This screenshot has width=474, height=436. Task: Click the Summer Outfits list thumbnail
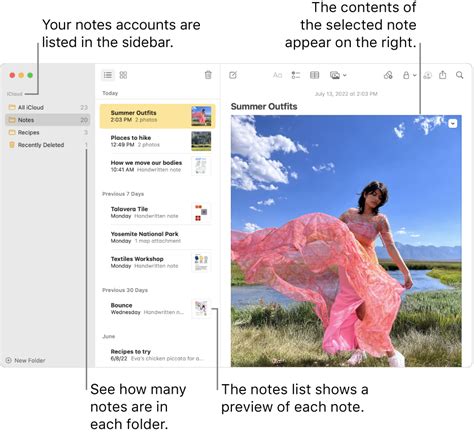(201, 116)
